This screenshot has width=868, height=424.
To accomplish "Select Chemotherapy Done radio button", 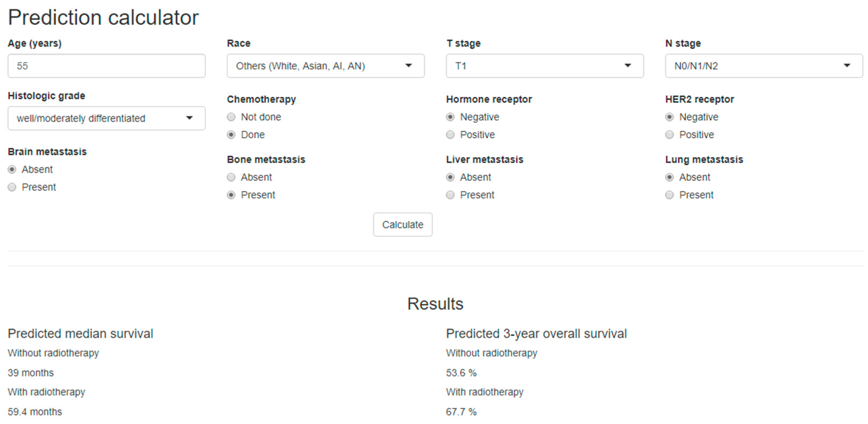I will coord(231,135).
